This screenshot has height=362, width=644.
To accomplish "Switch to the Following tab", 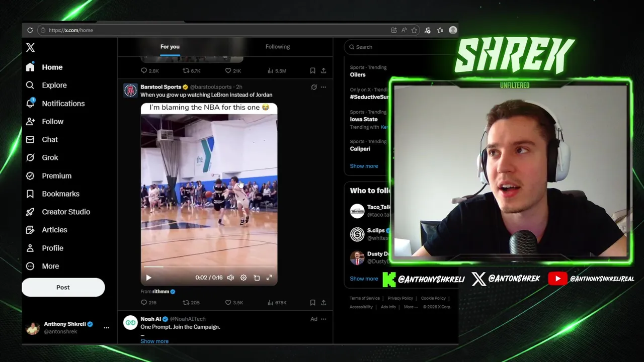I will [x=278, y=47].
